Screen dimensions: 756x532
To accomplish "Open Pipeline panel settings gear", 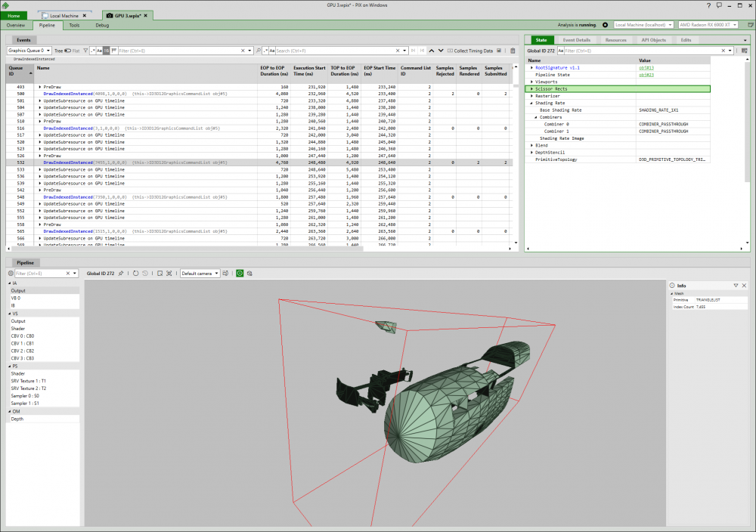I will coord(10,273).
